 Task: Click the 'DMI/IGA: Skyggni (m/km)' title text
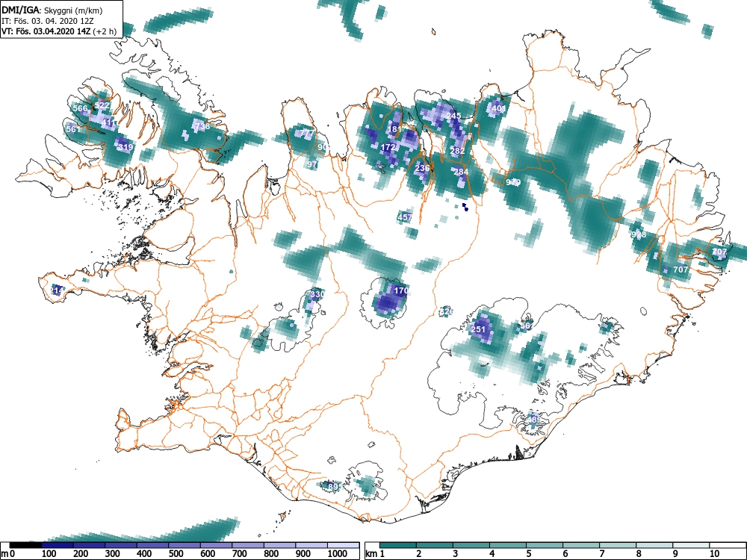(52, 10)
